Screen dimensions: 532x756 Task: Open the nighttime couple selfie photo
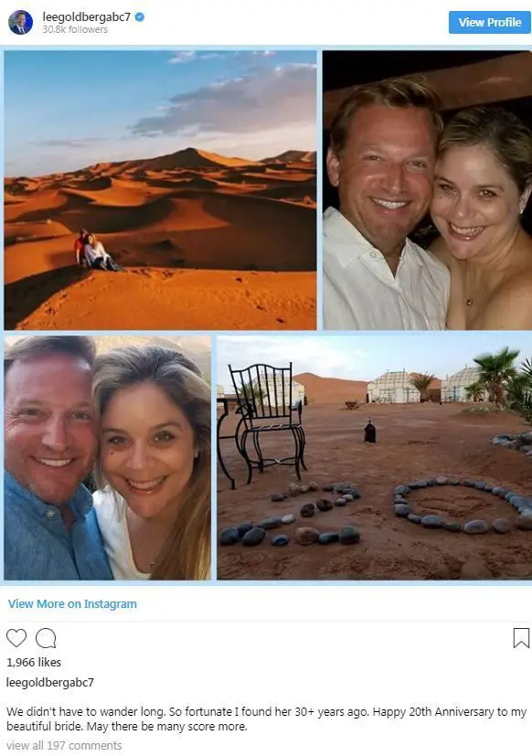pyautogui.click(x=427, y=190)
